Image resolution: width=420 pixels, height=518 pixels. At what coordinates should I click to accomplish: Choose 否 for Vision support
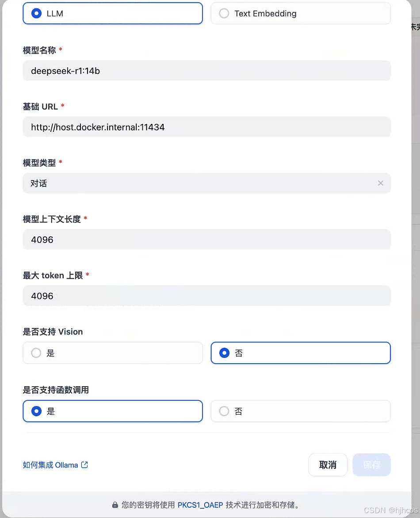point(301,353)
